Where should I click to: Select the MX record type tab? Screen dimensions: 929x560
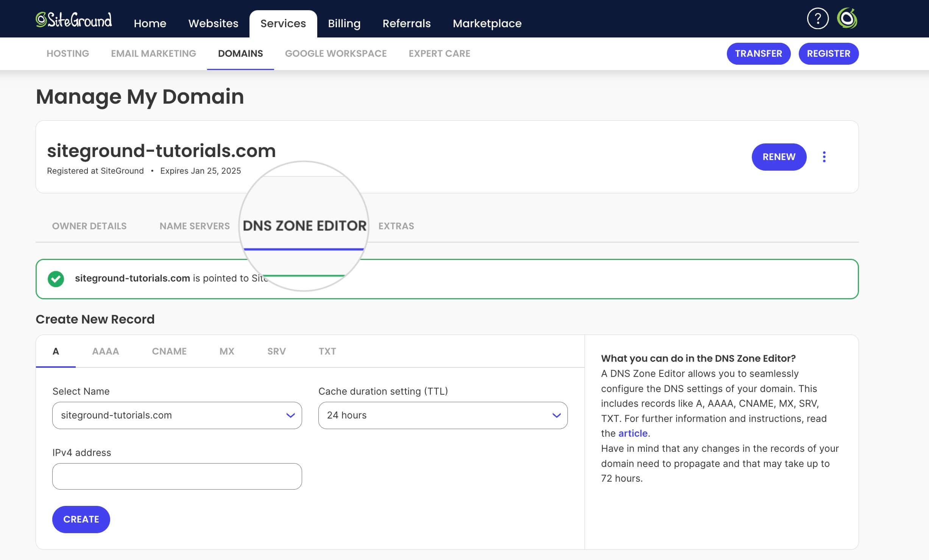pos(226,351)
